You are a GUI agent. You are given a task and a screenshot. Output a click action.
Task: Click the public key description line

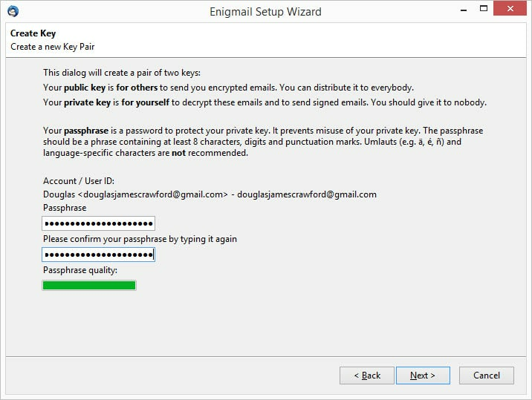228,88
